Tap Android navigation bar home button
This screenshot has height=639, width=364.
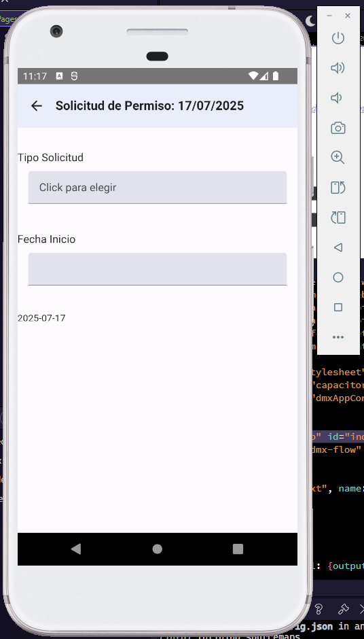157,549
